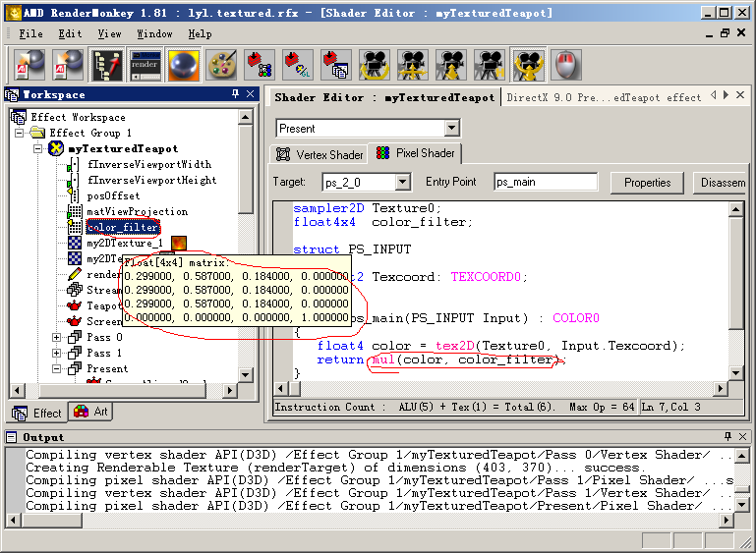Click the compile GL shader toolbar icon
This screenshot has width=756, height=553.
(298, 65)
